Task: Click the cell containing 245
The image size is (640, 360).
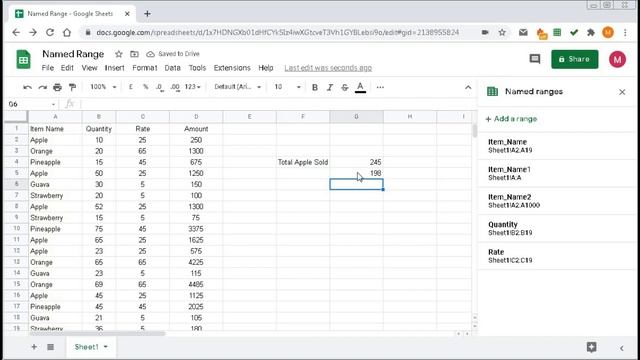Action: click(x=356, y=162)
